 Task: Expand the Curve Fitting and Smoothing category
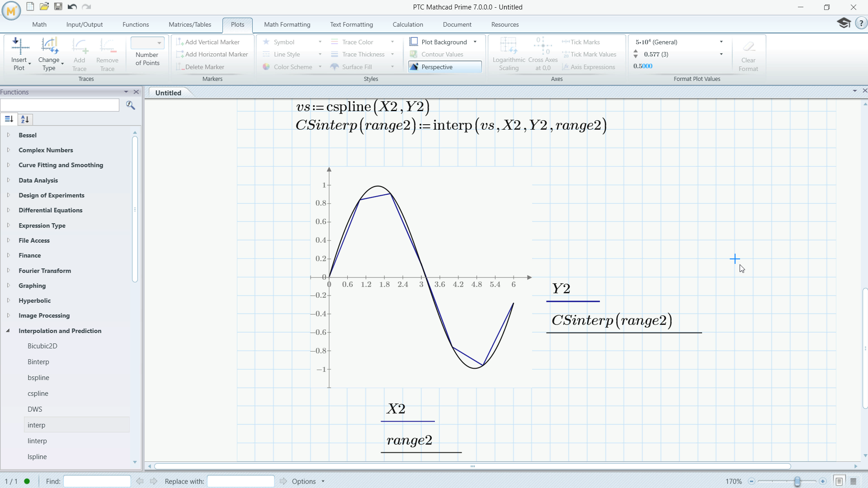(x=9, y=165)
